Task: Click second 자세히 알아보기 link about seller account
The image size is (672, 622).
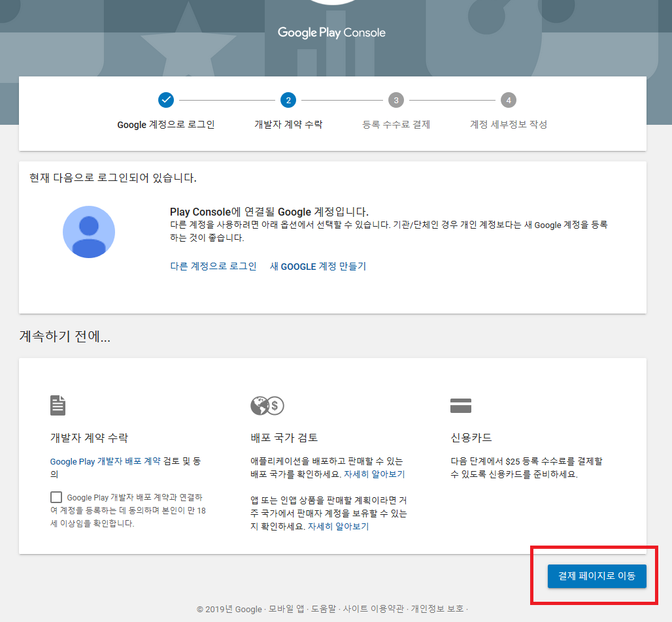Action: (x=339, y=527)
